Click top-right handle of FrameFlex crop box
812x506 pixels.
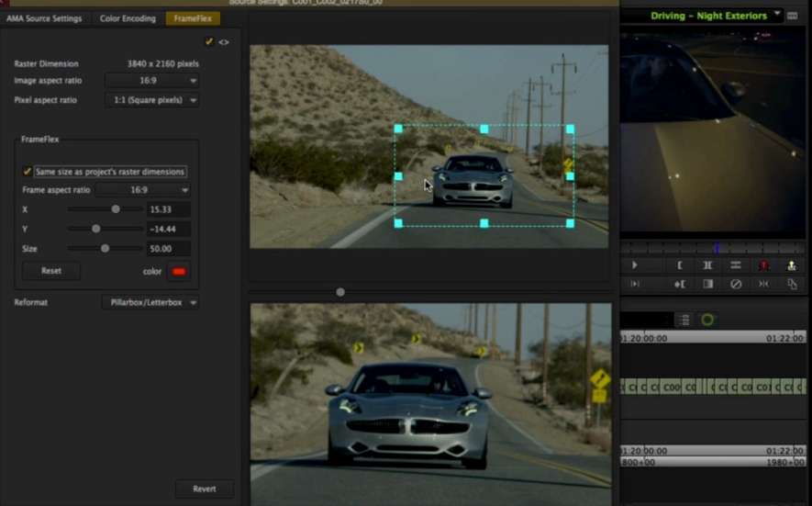click(x=570, y=129)
